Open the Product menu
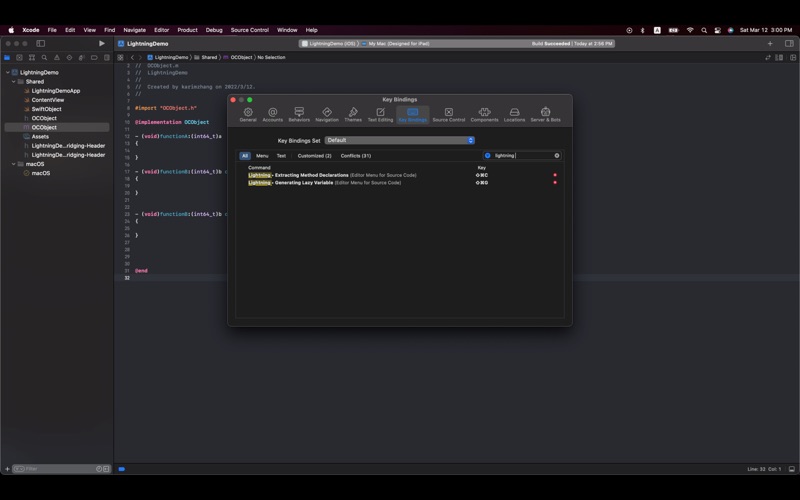This screenshot has height=500, width=800. pos(187,30)
